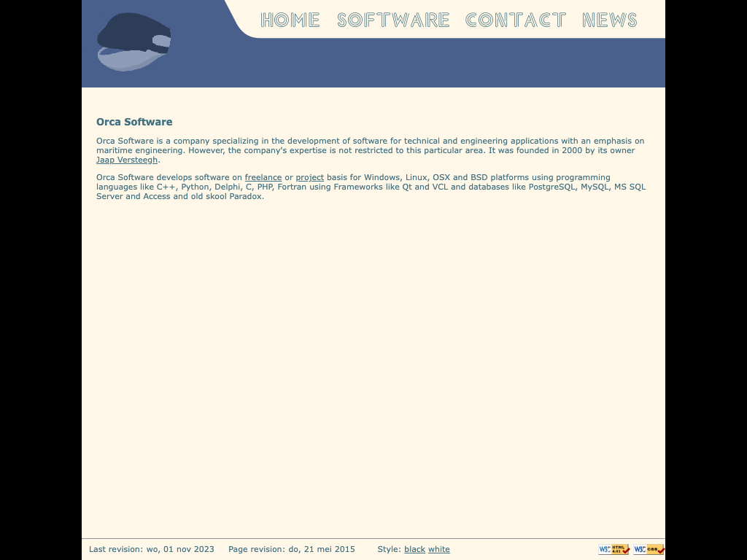Open the freelance link
747x560 pixels.
(x=263, y=177)
